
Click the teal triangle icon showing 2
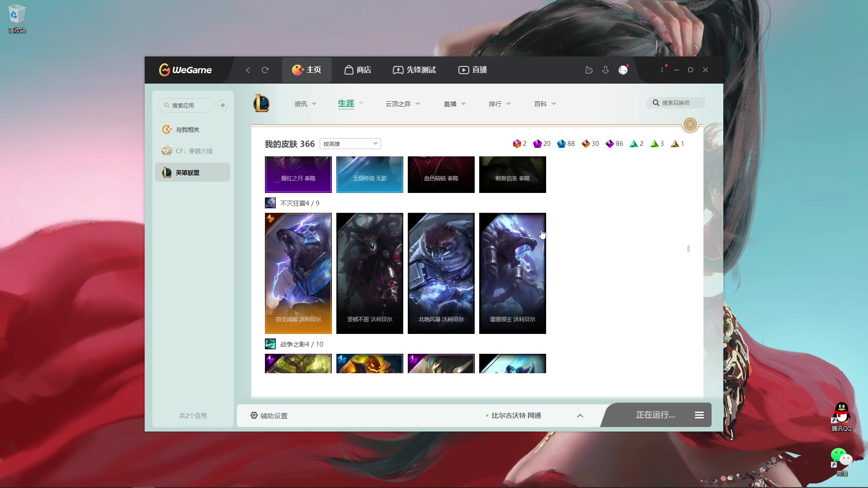coord(634,144)
